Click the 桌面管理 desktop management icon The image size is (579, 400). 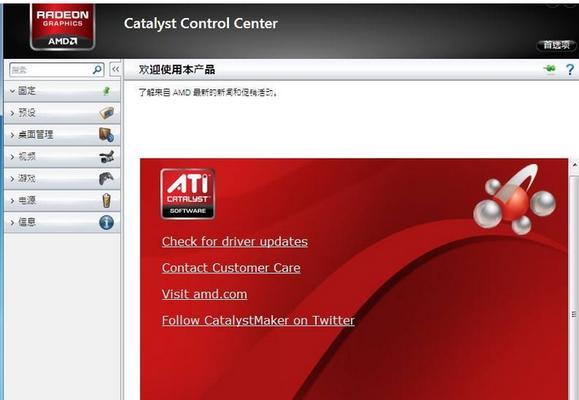tap(106, 135)
